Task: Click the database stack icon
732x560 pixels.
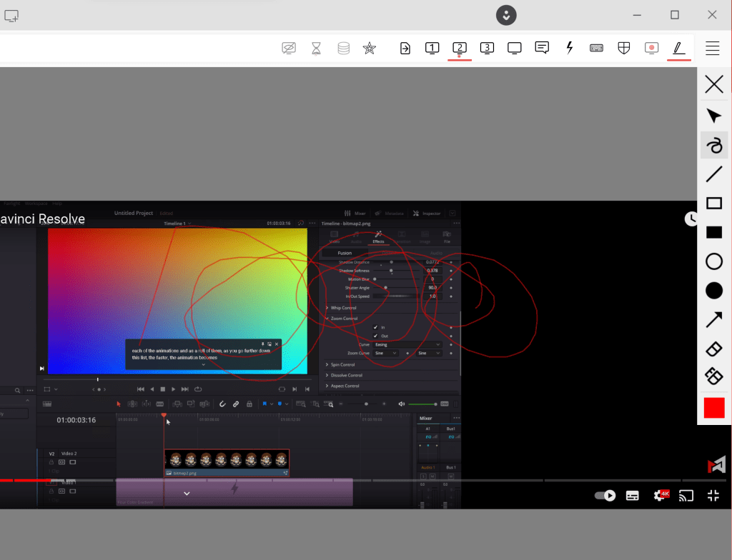Action: pos(344,48)
